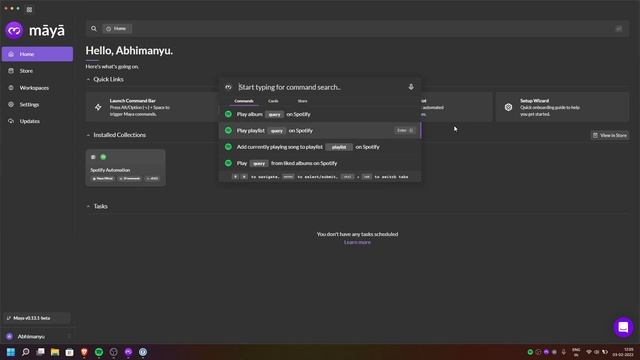Screen dimensions: 640x360
Task: Select Play album on Spotify command
Action: click(x=320, y=114)
